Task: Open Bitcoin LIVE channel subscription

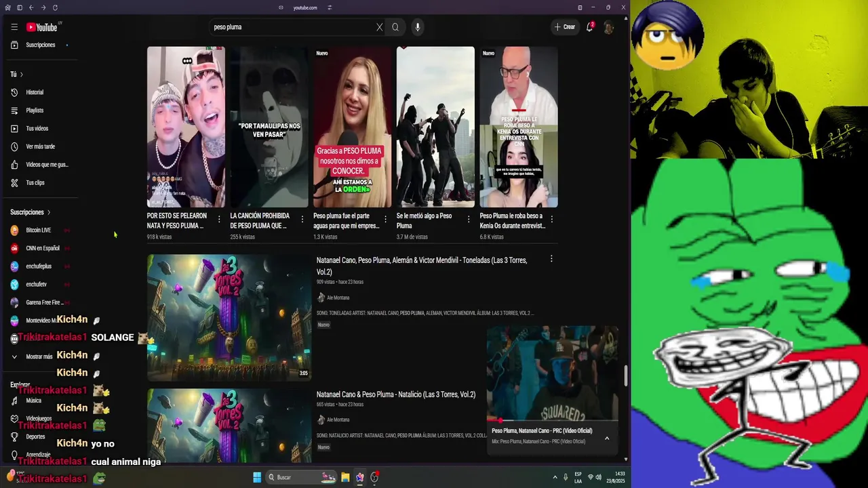Action: (39, 230)
